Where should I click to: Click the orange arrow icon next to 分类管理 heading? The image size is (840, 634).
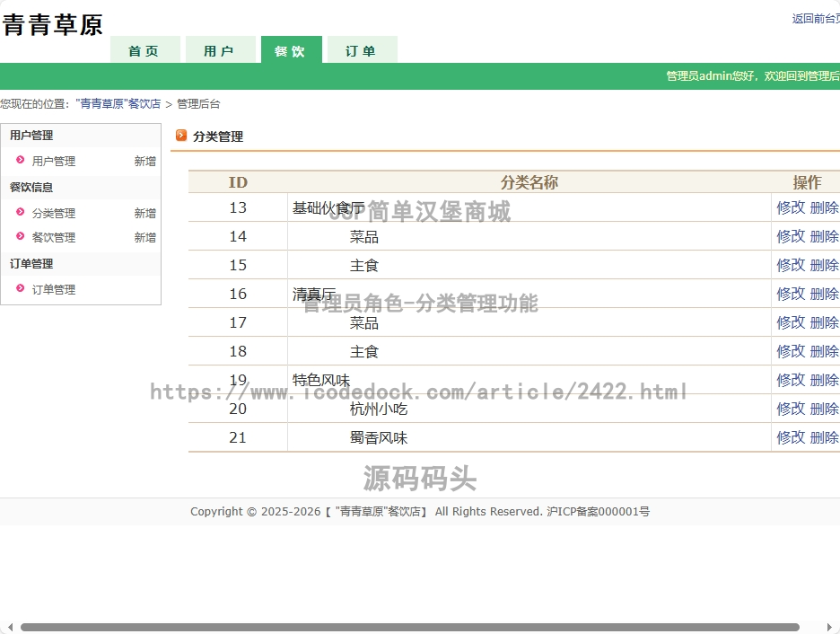coord(181,135)
